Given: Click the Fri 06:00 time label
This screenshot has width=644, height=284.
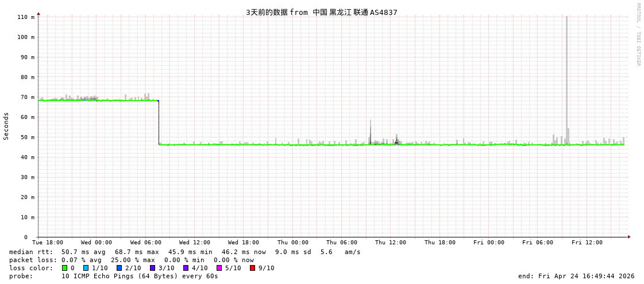Looking at the screenshot, I should pyautogui.click(x=538, y=243).
